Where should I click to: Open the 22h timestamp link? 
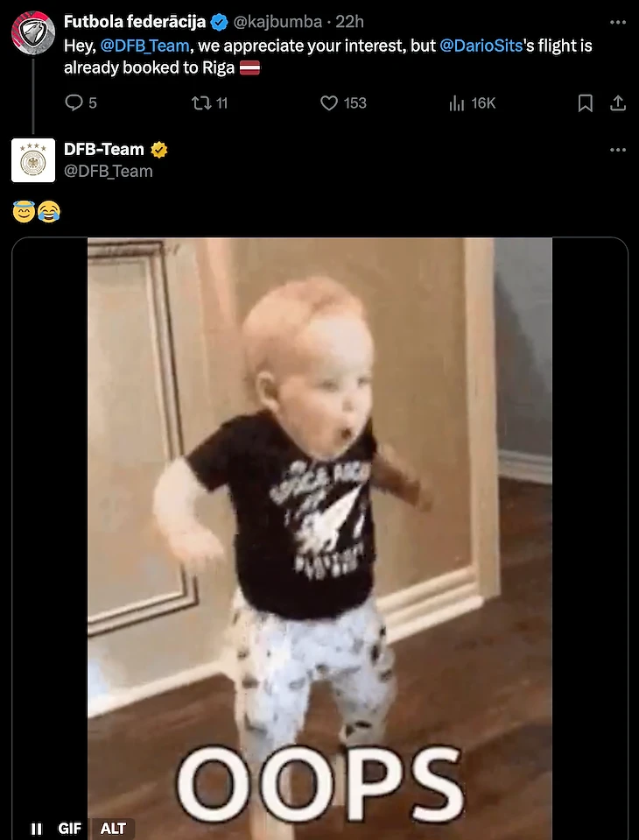[x=349, y=21]
